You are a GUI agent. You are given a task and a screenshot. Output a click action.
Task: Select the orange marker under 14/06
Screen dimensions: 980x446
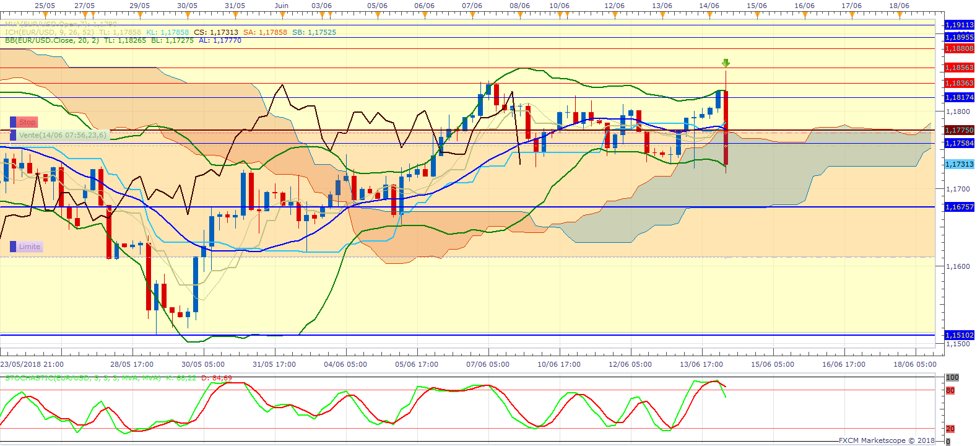[x=709, y=14]
